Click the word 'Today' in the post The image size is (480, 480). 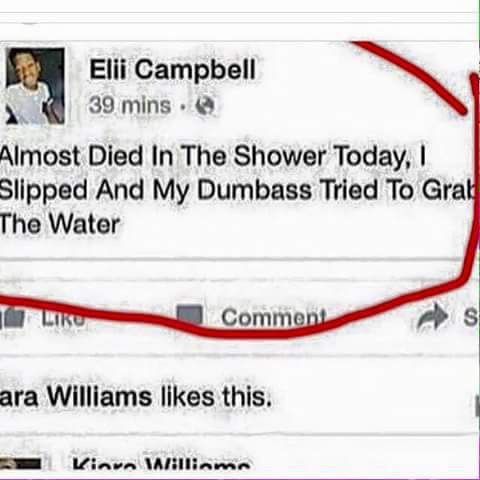369,157
